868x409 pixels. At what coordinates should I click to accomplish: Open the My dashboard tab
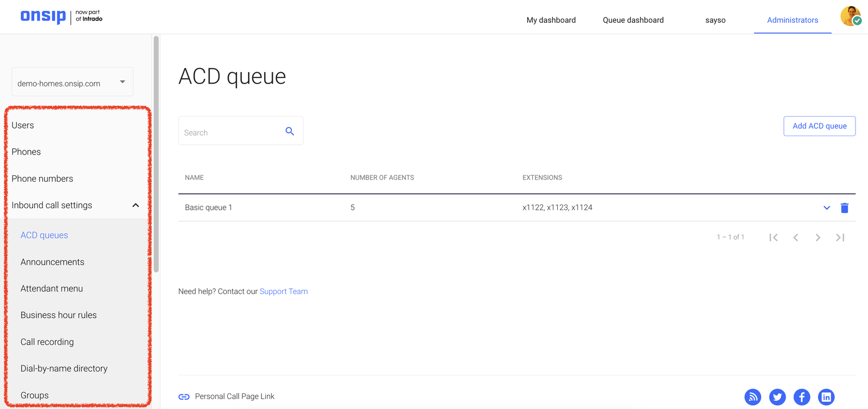tap(551, 20)
